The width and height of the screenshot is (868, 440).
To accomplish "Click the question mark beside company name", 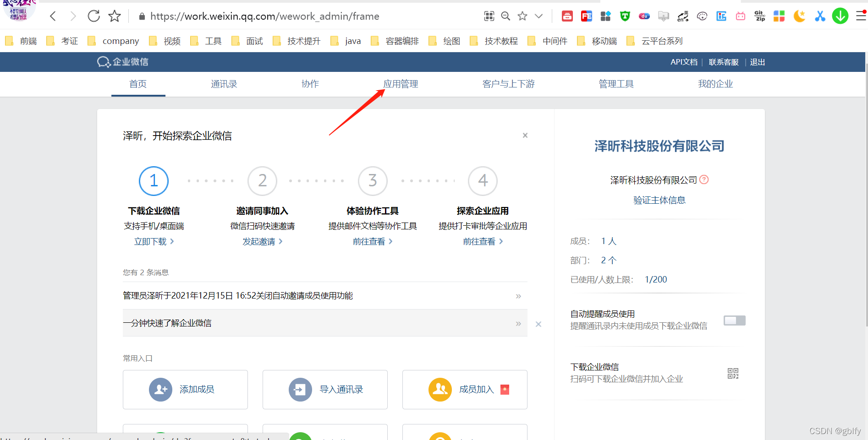I will (704, 180).
